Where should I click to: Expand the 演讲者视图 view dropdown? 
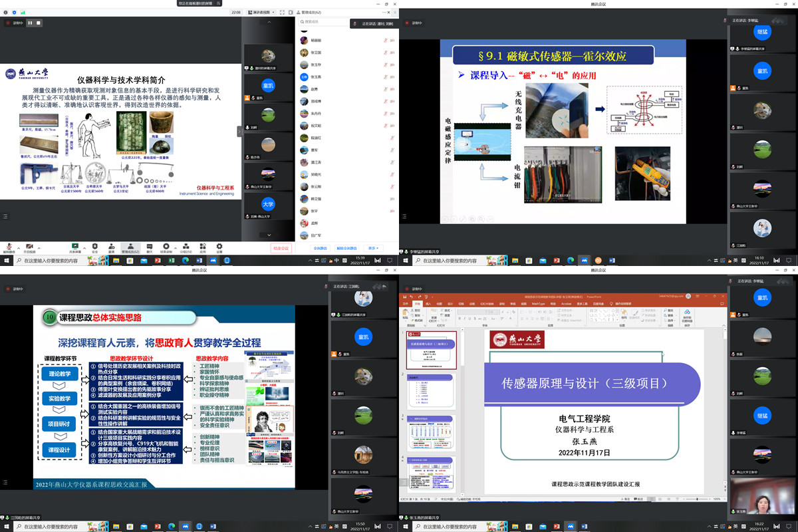261,12
